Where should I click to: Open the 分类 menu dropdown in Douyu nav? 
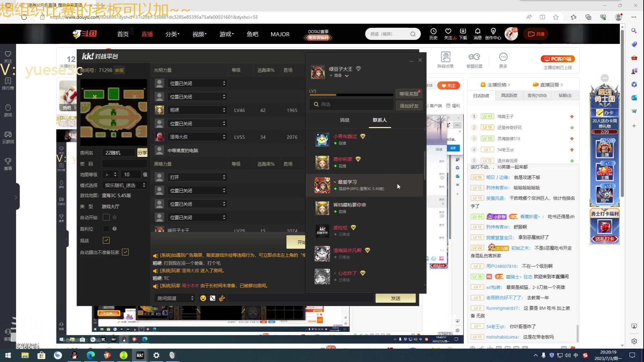[x=172, y=34]
